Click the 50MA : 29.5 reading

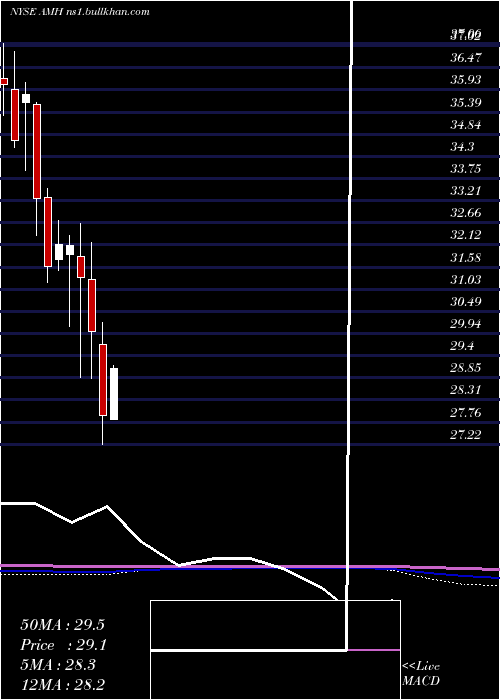[62, 624]
